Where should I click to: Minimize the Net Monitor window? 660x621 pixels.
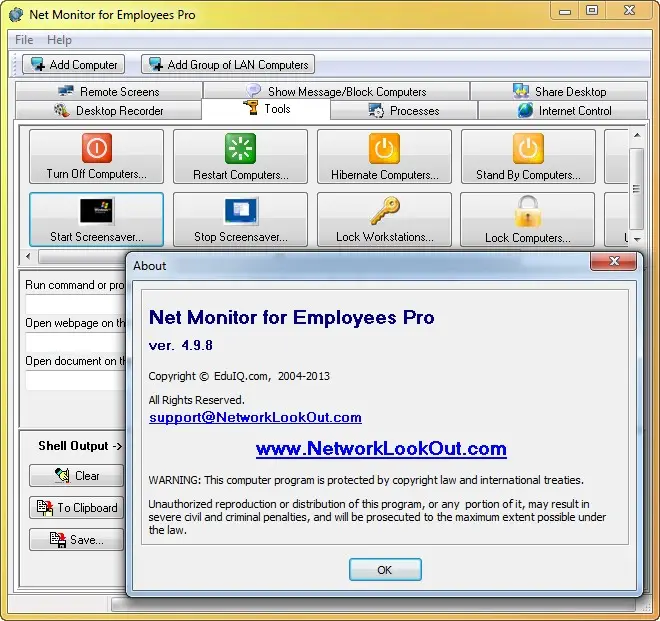pyautogui.click(x=565, y=10)
